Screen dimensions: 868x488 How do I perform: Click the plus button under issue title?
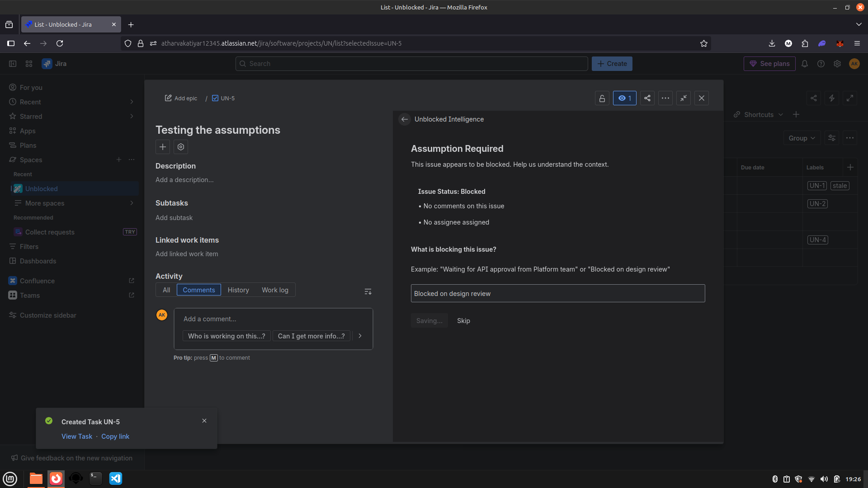coord(163,147)
